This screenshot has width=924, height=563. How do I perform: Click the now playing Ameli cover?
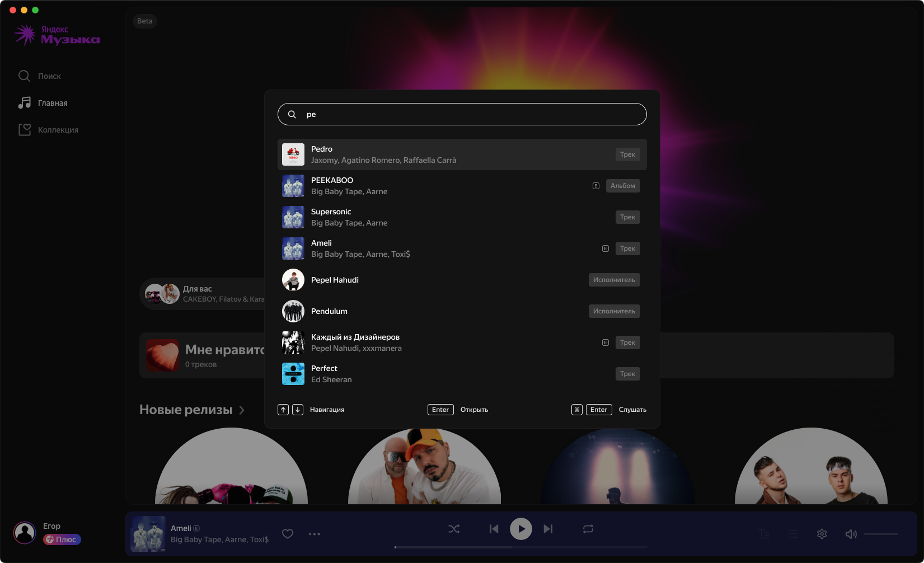pyautogui.click(x=148, y=534)
